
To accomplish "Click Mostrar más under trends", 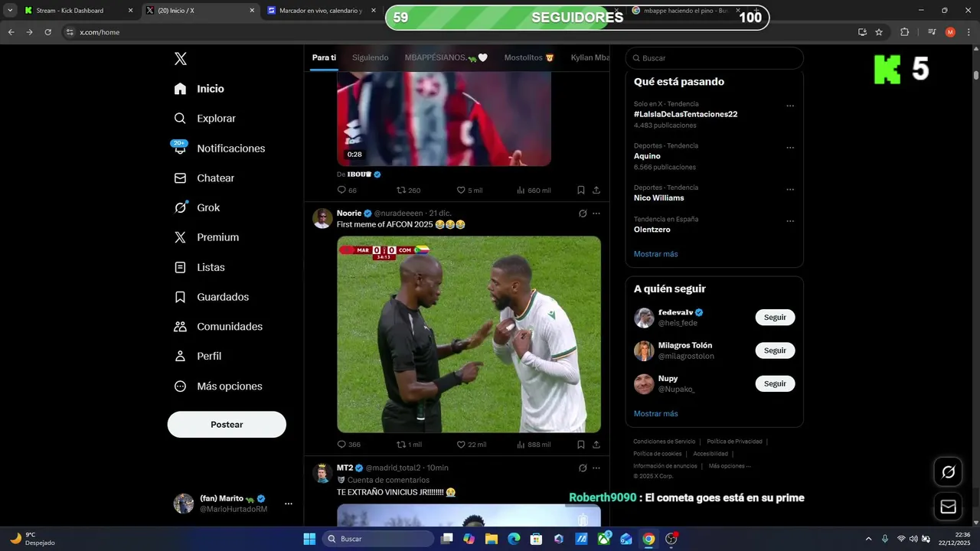I will (655, 254).
